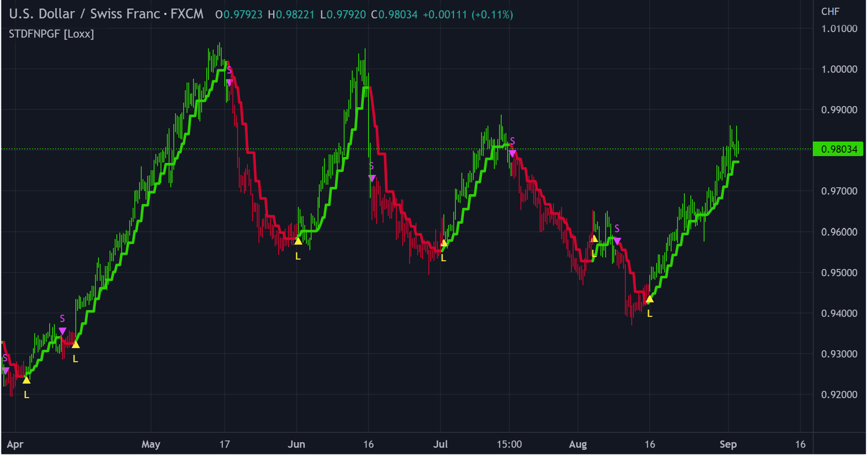
Task: Click the yellow long-signal triangle just after the Jul label
Action: coord(443,244)
